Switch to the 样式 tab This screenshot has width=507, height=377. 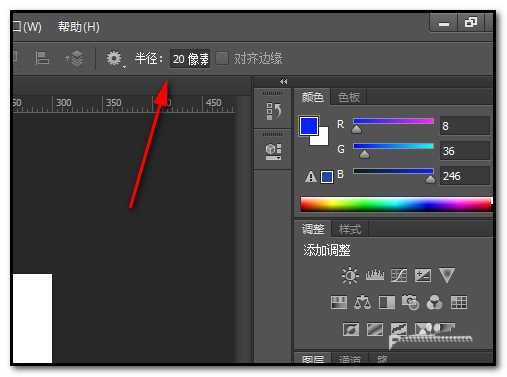[x=350, y=229]
